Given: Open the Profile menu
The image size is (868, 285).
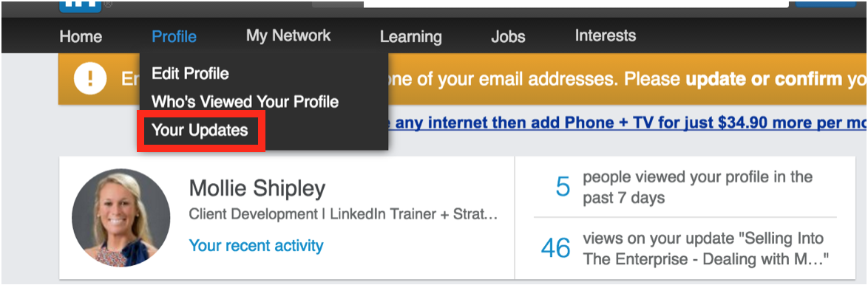Looking at the screenshot, I should point(174,37).
